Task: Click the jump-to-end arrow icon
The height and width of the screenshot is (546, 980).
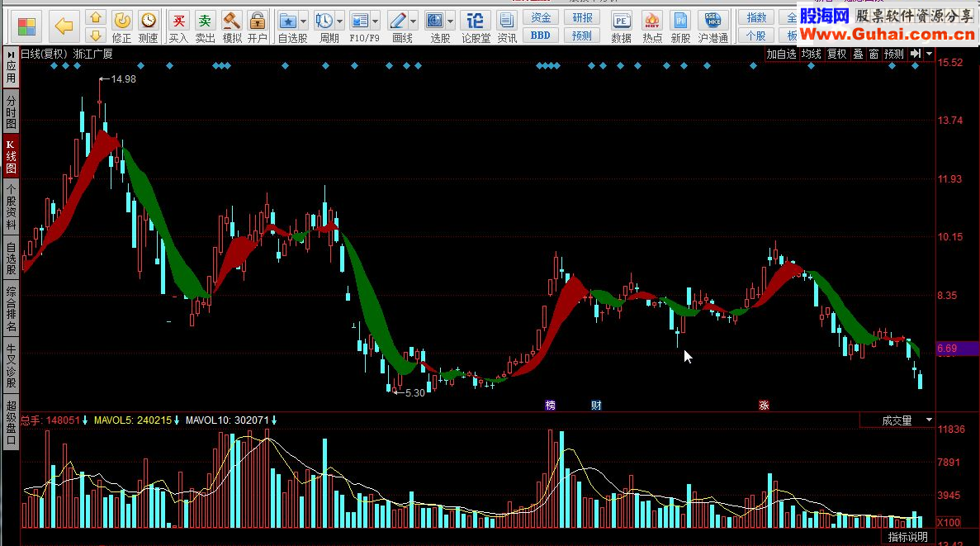Action: click(x=916, y=55)
